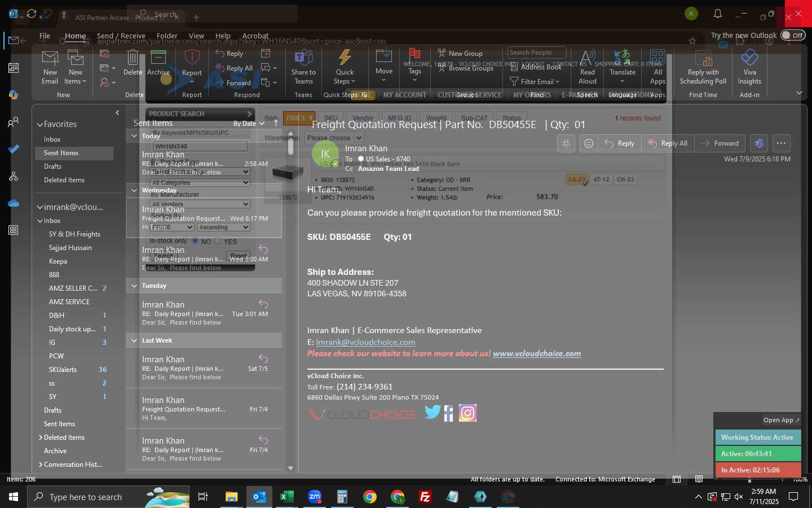Click Reply with Scheduling Poll
The height and width of the screenshot is (508, 812).
tap(703, 67)
